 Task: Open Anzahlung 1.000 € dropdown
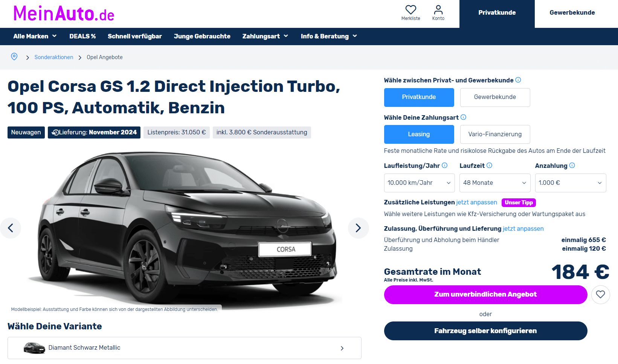click(571, 183)
